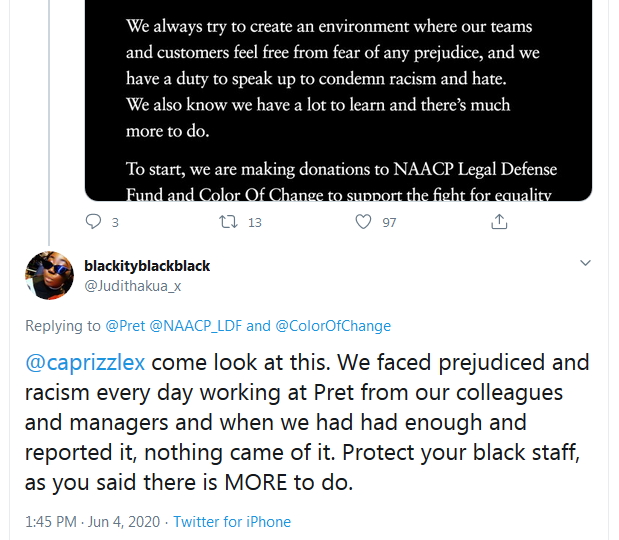Click the 13 retweets count
The width and height of the screenshot is (619, 540).
tap(254, 223)
